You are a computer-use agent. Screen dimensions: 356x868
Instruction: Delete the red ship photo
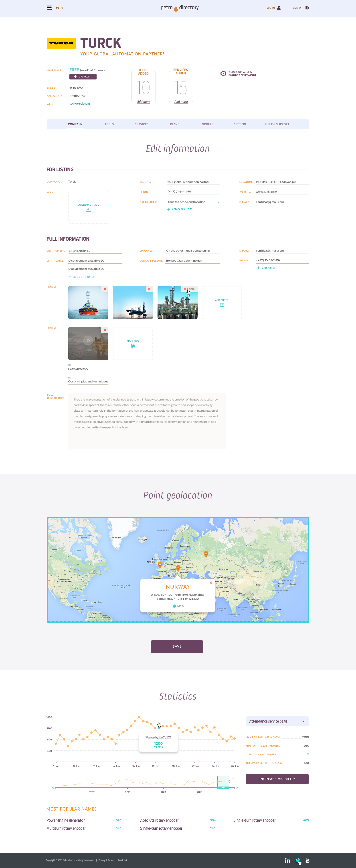click(105, 289)
